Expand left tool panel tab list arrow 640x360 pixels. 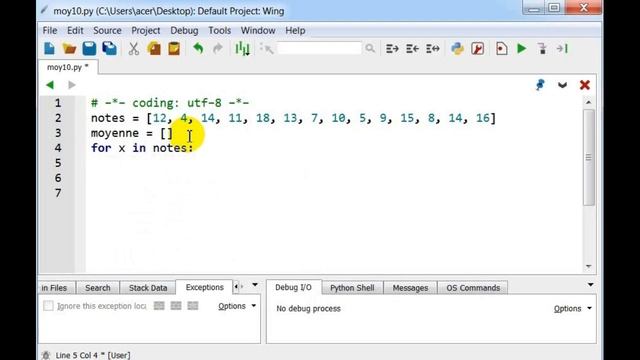255,285
